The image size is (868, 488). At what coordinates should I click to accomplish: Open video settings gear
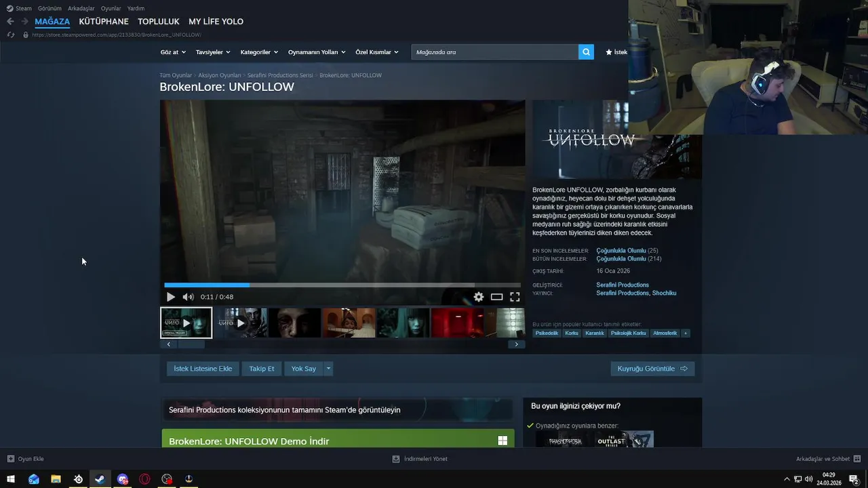(479, 297)
